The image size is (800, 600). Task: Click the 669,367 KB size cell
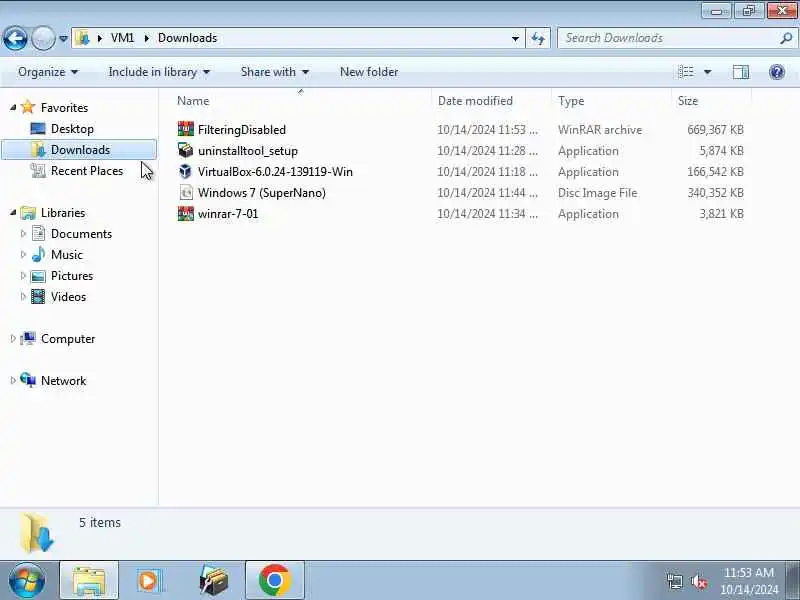715,130
